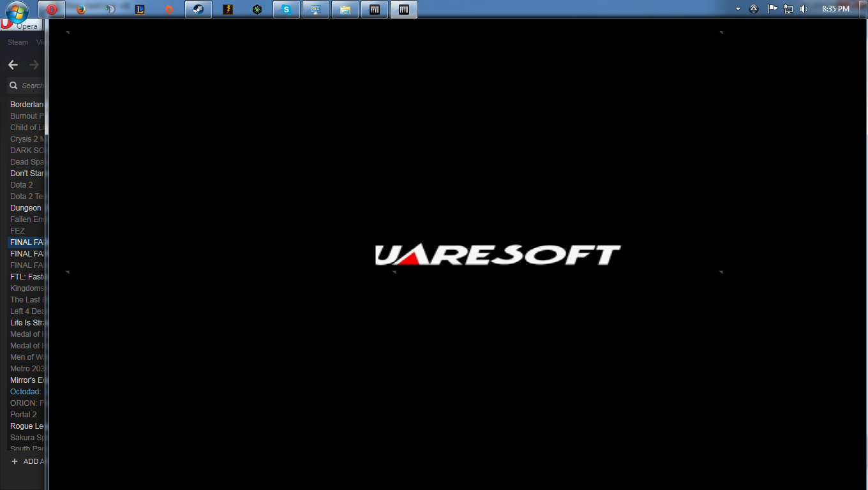Open the lightning bolt app on taskbar
This screenshot has height=490, width=868.
[228, 10]
